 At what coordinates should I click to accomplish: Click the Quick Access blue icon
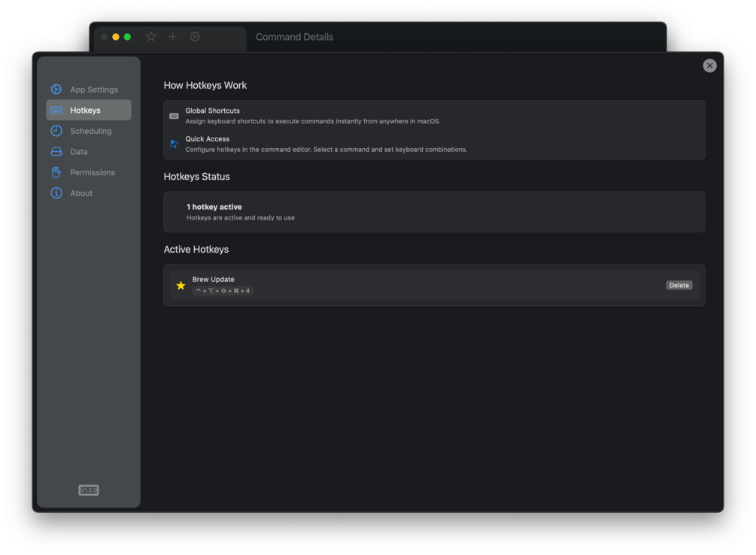[175, 144]
